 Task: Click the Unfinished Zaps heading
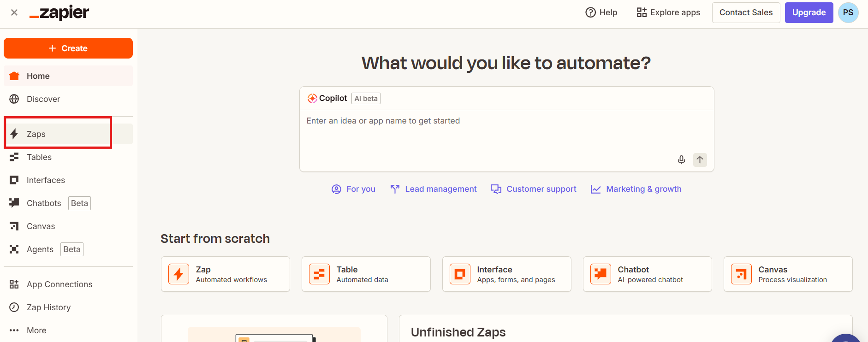pos(458,332)
